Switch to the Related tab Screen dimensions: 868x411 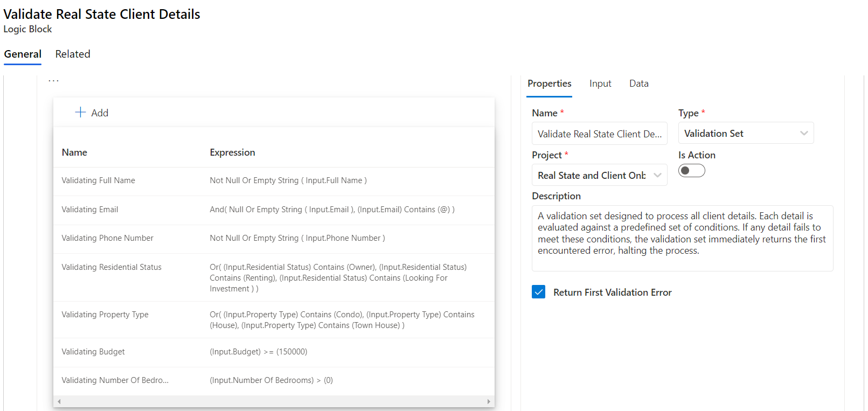click(73, 54)
